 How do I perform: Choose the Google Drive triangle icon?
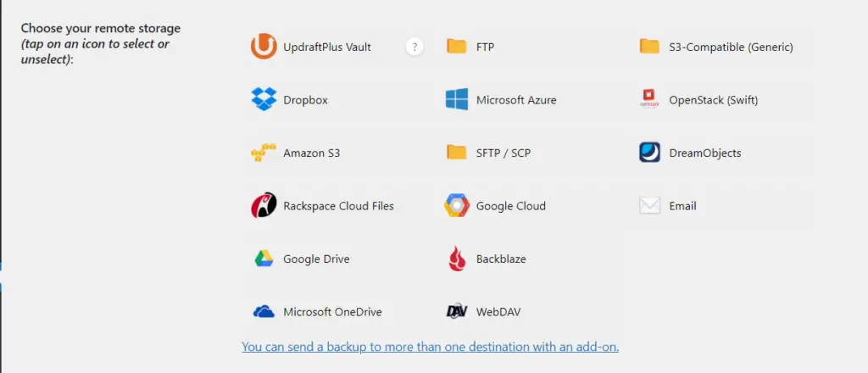pyautogui.click(x=264, y=259)
